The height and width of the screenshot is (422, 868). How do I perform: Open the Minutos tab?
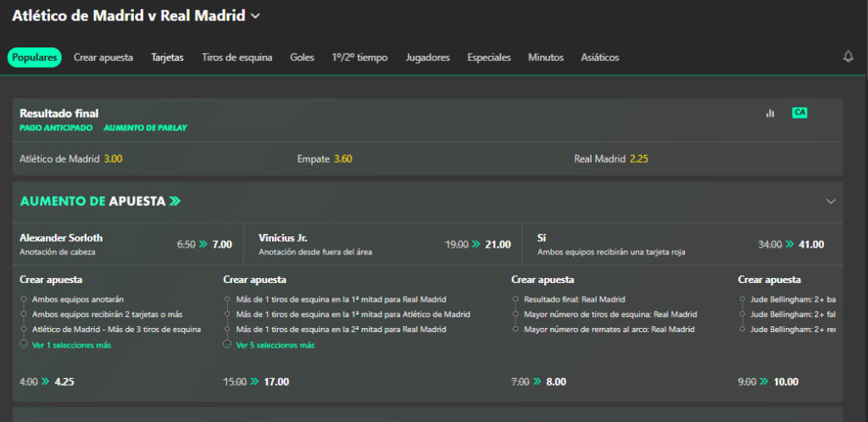click(546, 58)
